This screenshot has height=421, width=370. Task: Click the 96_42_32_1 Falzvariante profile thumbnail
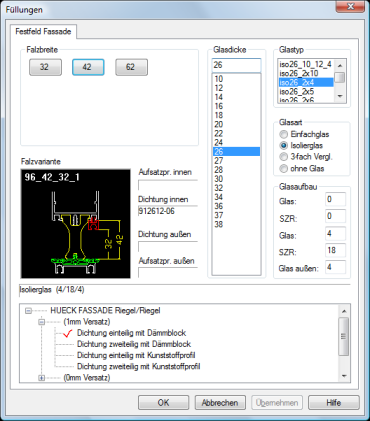76,224
